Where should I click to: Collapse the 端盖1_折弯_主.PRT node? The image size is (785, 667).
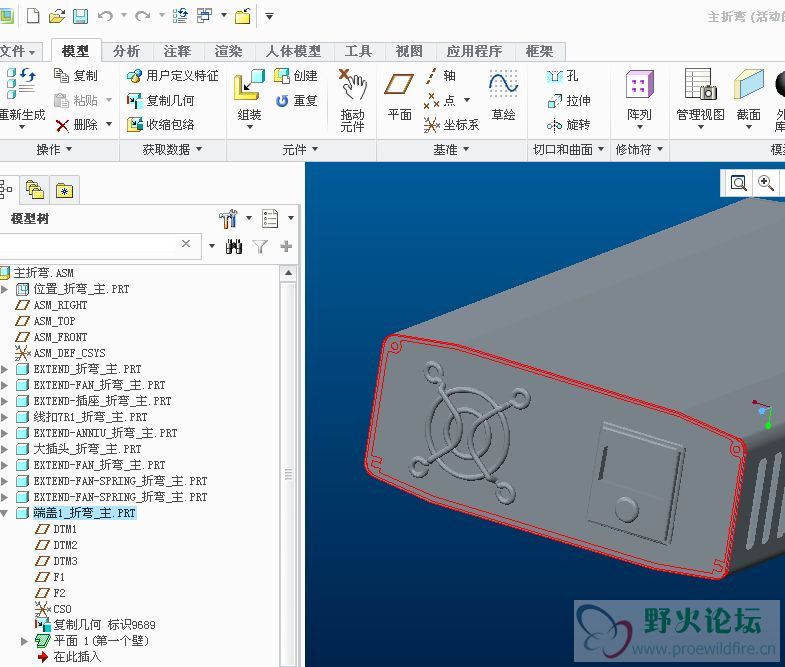[5, 513]
